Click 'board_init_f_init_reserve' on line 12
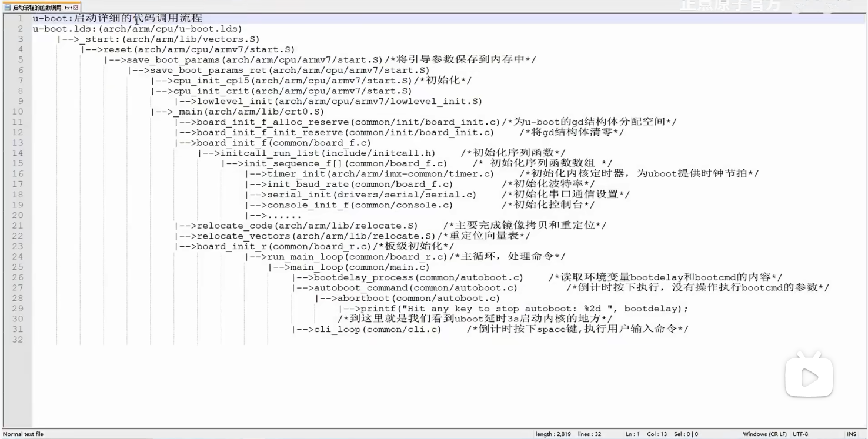The image size is (868, 439). pos(269,132)
